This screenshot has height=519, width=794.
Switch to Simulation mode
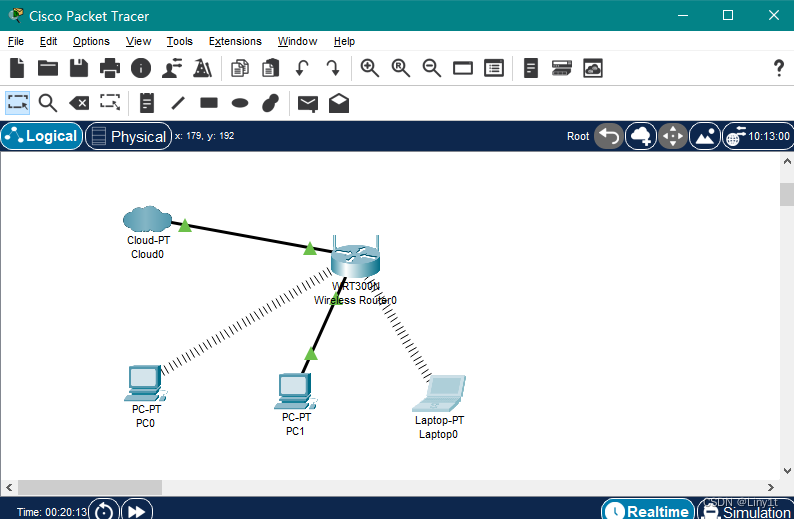[746, 510]
